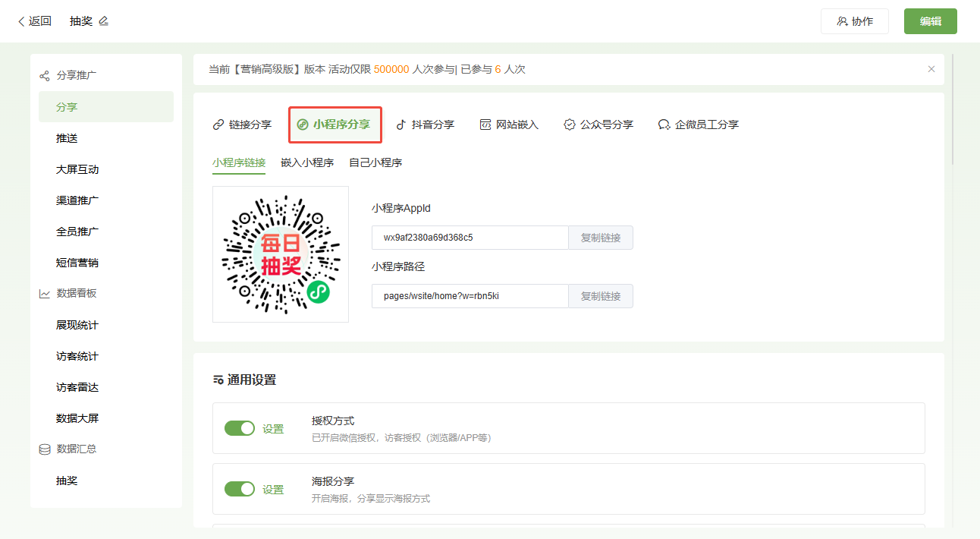The width and height of the screenshot is (980, 539).
Task: Select the 嵌入小程序 sub-tab
Action: coord(307,162)
